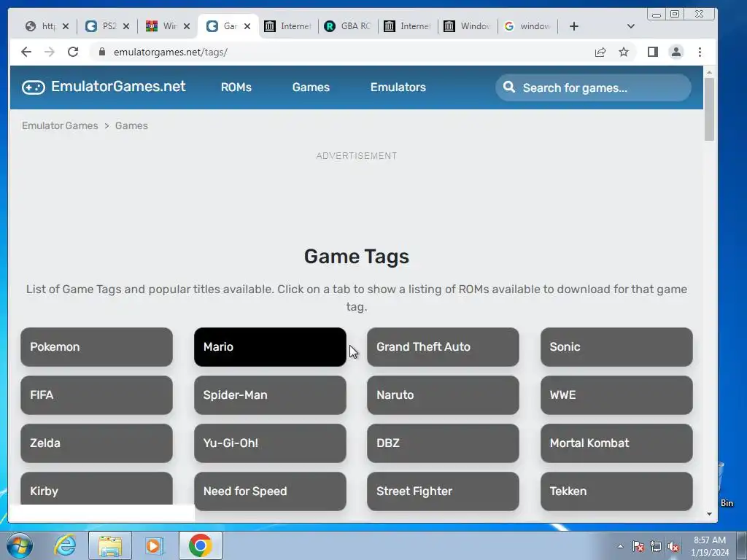Open the Tekken game tag

(616, 491)
